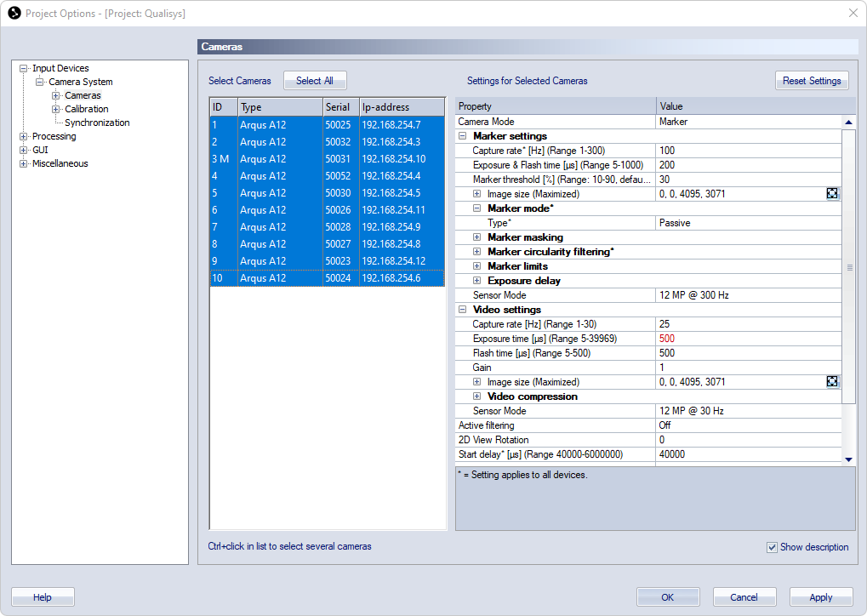Expand the GUI tree node
The width and height of the screenshot is (867, 616).
pos(23,150)
